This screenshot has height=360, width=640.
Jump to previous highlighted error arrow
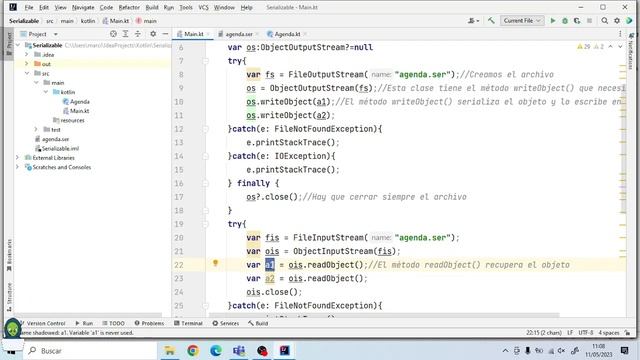pos(611,47)
